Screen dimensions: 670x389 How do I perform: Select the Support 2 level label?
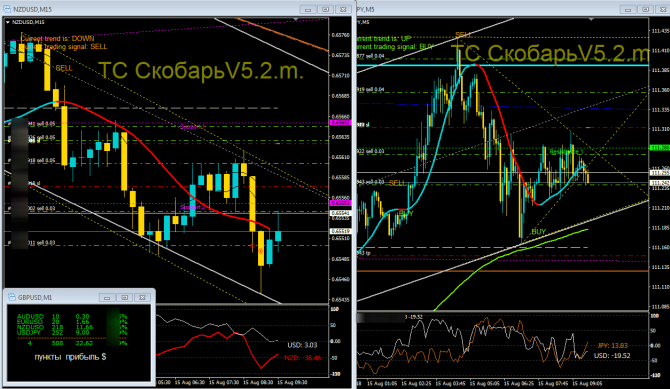pyautogui.click(x=192, y=207)
